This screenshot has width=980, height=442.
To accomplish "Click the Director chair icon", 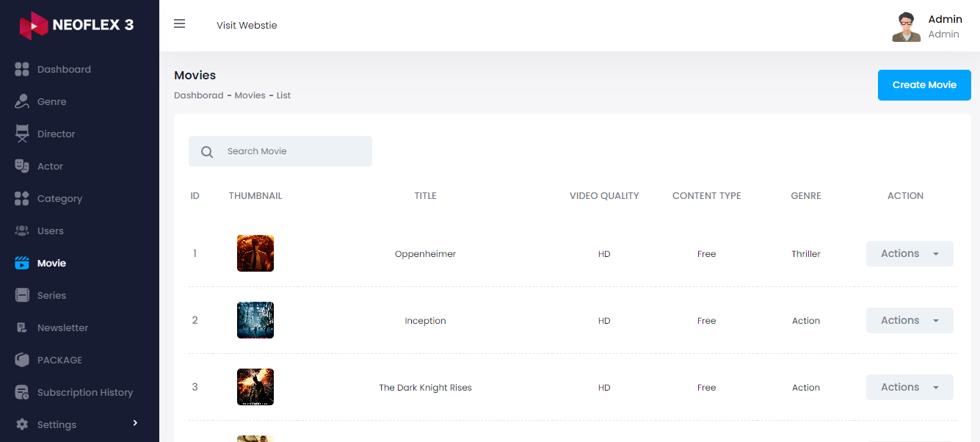I will click(23, 134).
